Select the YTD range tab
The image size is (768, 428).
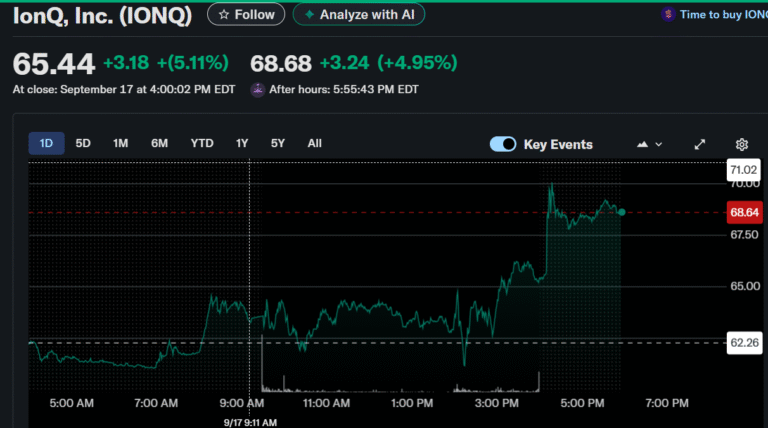(x=202, y=143)
